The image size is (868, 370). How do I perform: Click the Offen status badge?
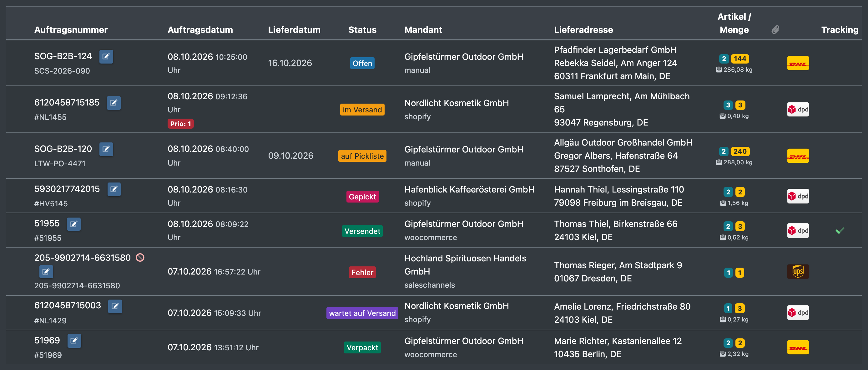point(362,63)
